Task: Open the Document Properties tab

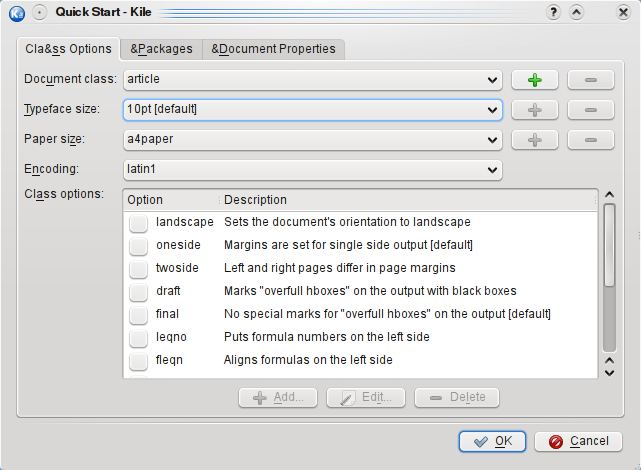Action: [274, 49]
